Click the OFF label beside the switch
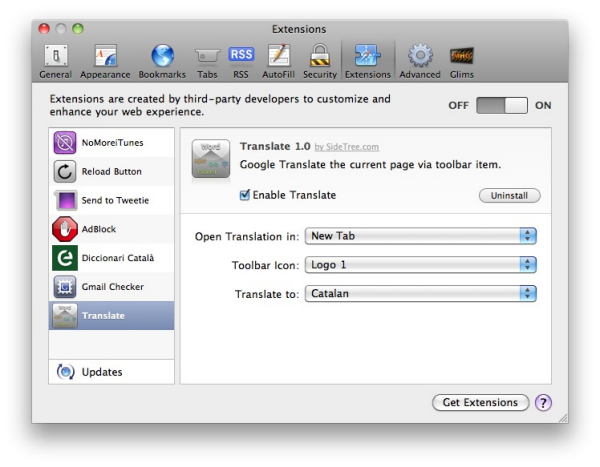This screenshot has height=467, width=600. point(458,105)
